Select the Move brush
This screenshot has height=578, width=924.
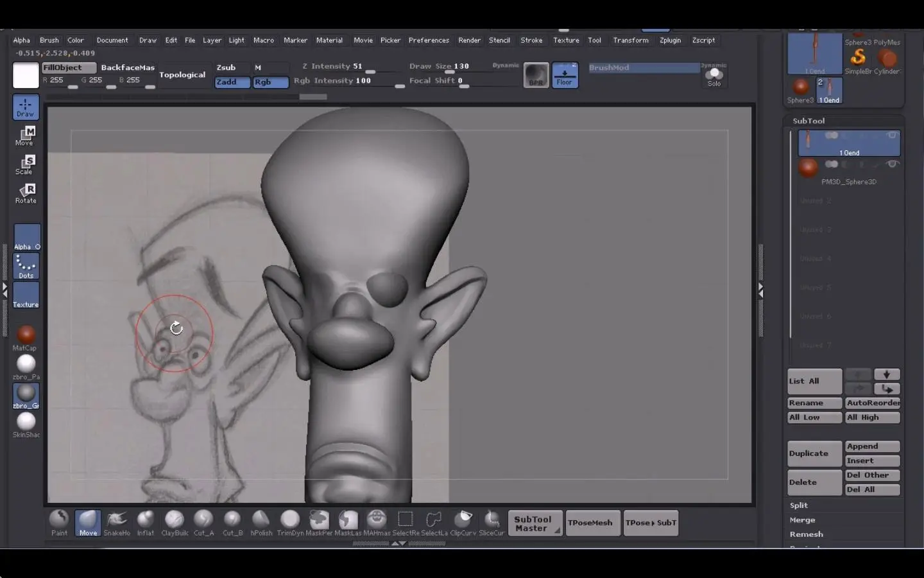point(88,523)
